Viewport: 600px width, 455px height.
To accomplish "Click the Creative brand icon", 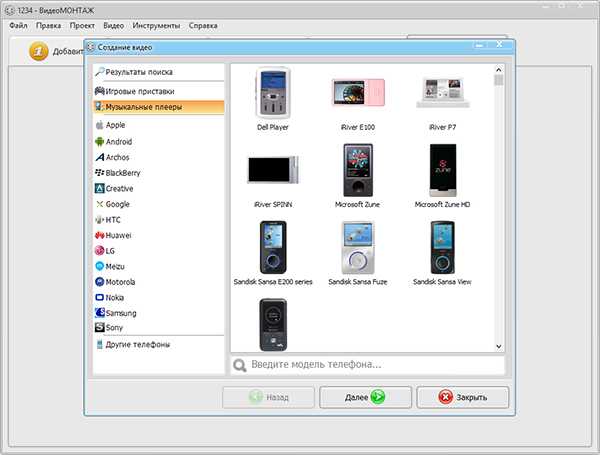I will [99, 189].
